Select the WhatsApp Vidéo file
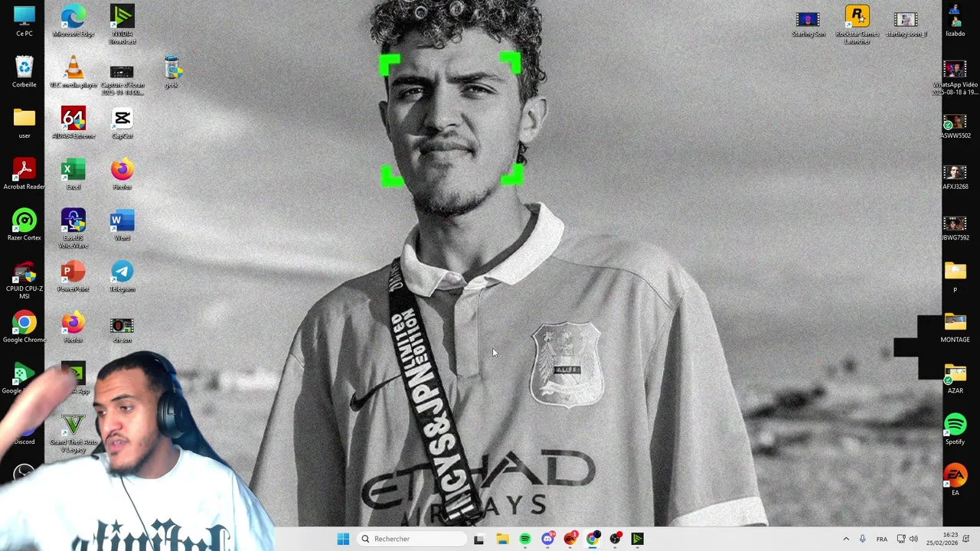The image size is (980, 551). pyautogui.click(x=955, y=78)
